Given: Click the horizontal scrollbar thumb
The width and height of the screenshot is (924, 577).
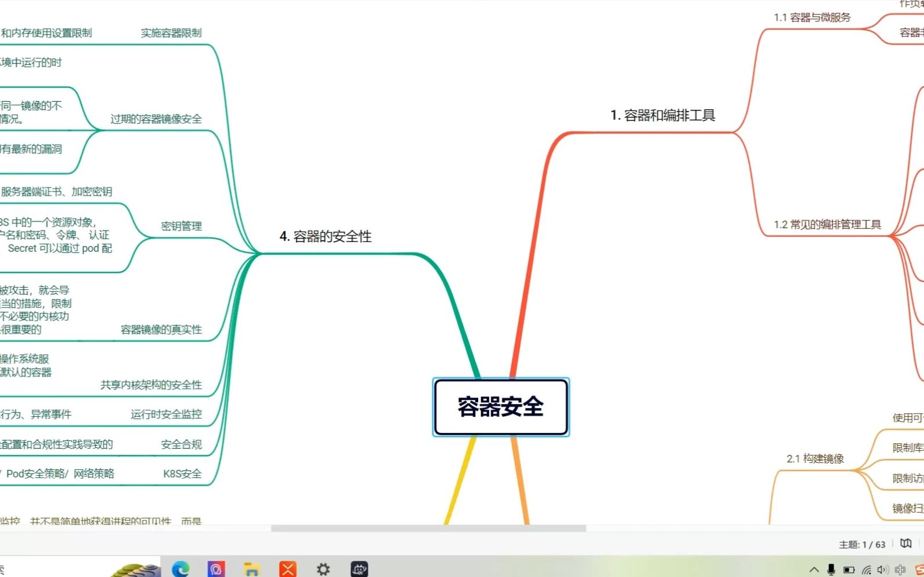Looking at the screenshot, I should [x=428, y=528].
